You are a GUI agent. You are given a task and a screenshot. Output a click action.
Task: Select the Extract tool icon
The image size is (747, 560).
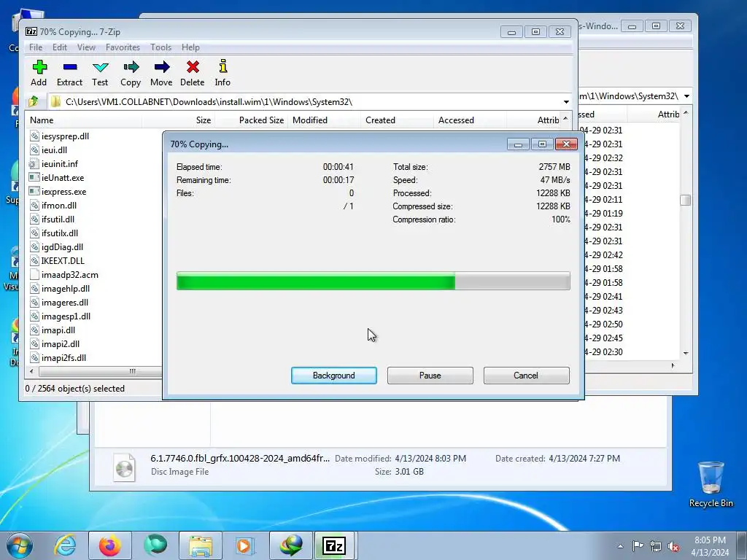(69, 67)
